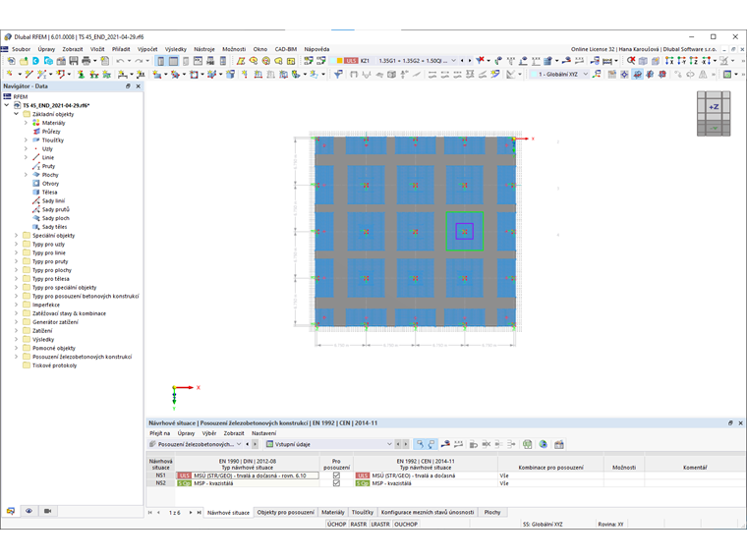Toggle the Tables panel view icon
Screen dimensions: 747x560
(x=173, y=61)
